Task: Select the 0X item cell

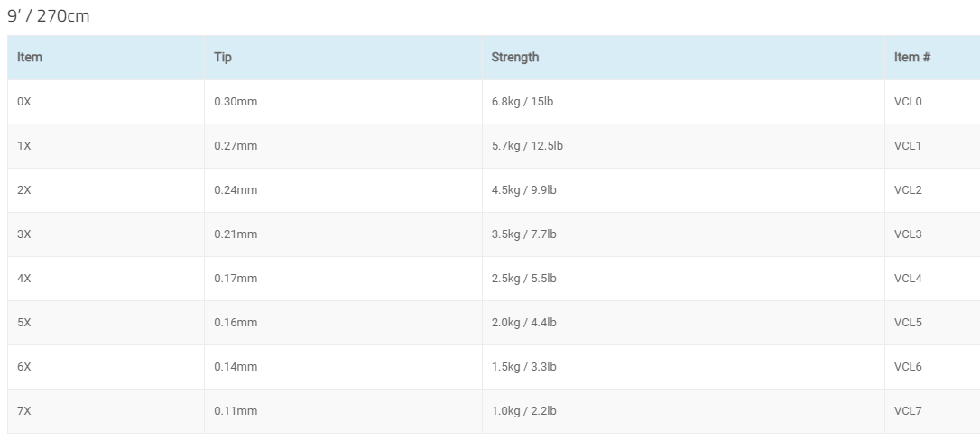Action: click(106, 102)
